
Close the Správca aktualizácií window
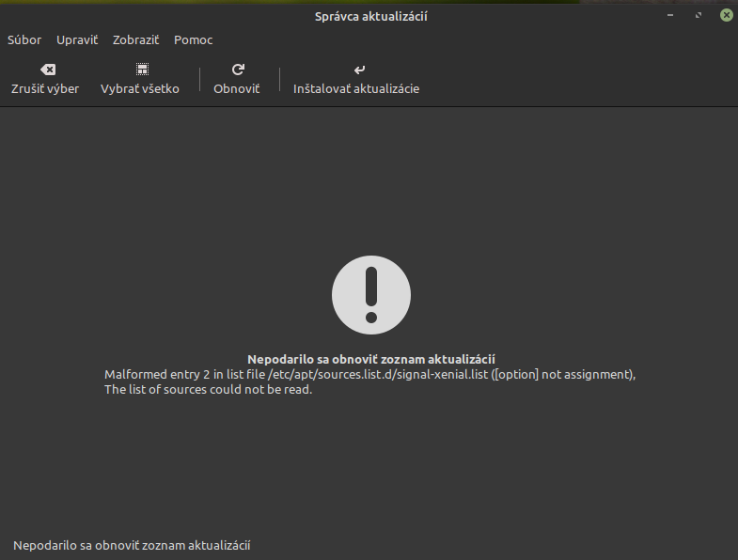pyautogui.click(x=726, y=15)
